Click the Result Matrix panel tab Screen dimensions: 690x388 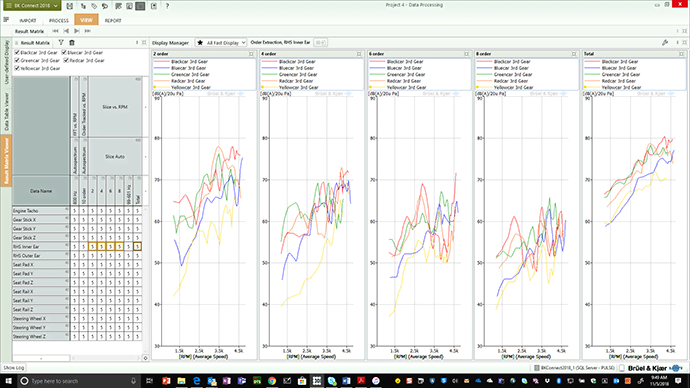point(35,43)
